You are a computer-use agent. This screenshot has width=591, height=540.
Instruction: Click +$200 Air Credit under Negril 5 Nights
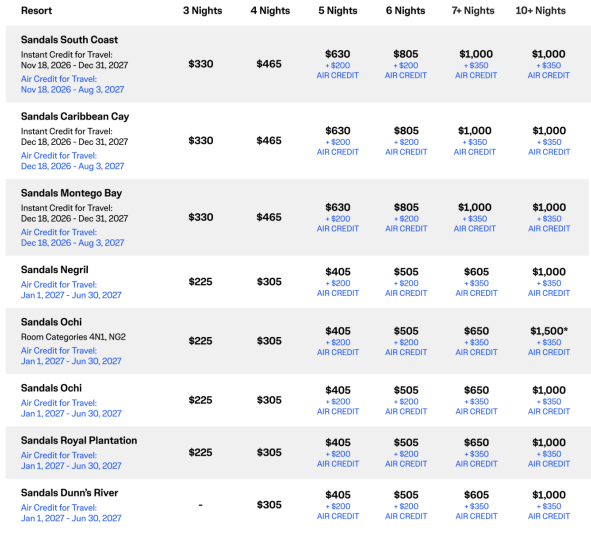338,288
